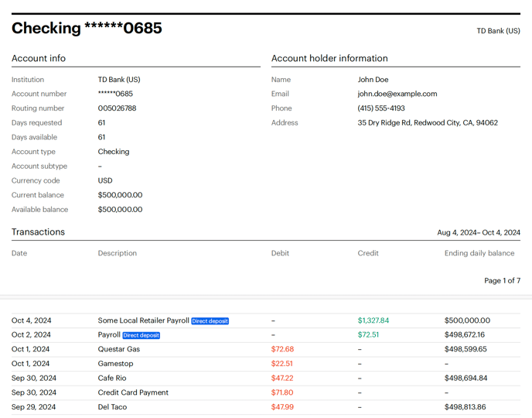Select ending balance '$498,672.16'
This screenshot has width=532, height=418.
[x=465, y=335]
